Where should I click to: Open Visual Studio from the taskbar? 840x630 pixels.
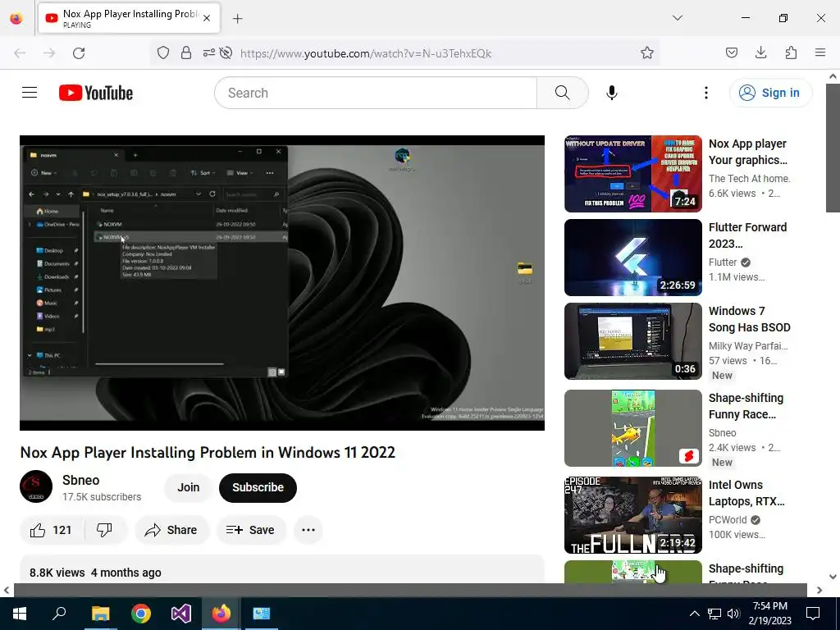point(181,614)
